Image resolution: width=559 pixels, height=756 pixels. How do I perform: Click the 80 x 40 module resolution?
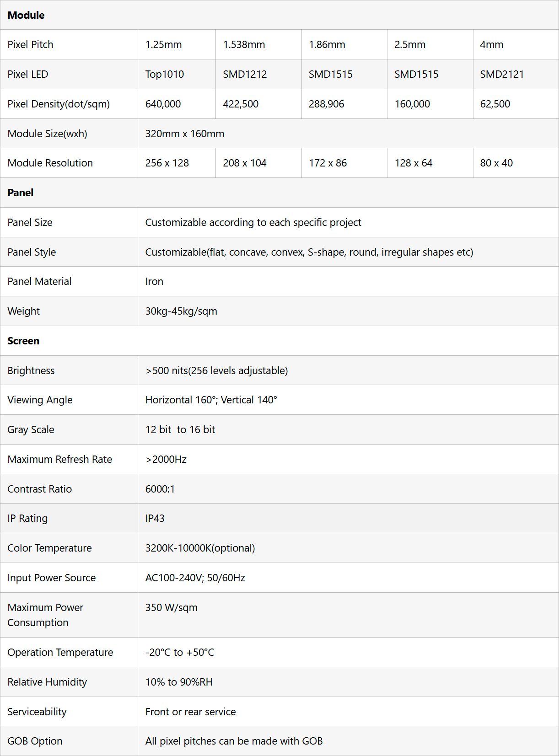coord(496,163)
